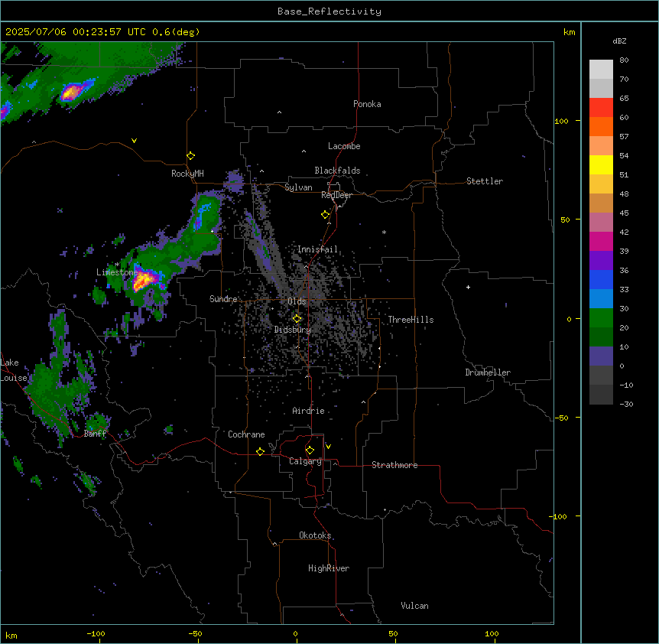Screen dimensions: 659x644
Task: Click the 57 value in dBZ legend
Action: pos(624,136)
